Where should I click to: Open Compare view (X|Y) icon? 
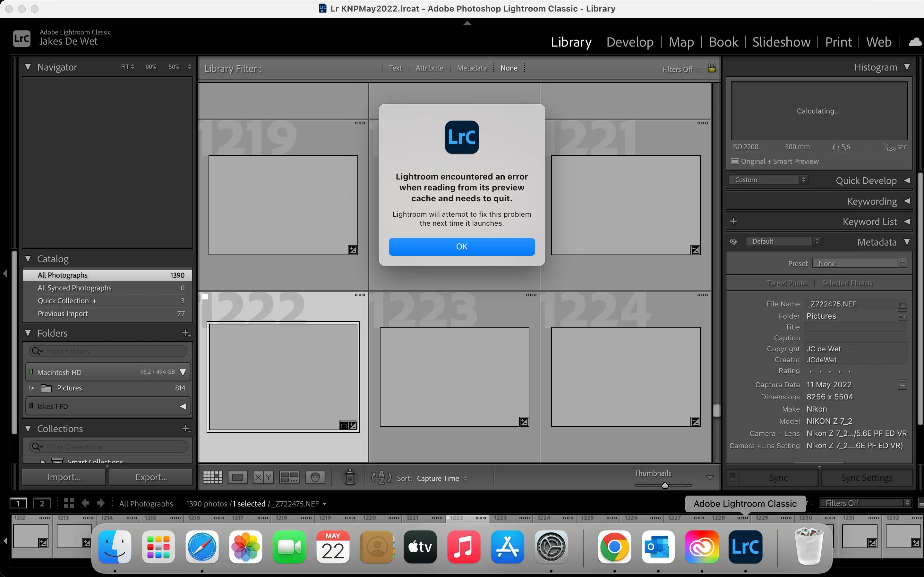pyautogui.click(x=263, y=477)
